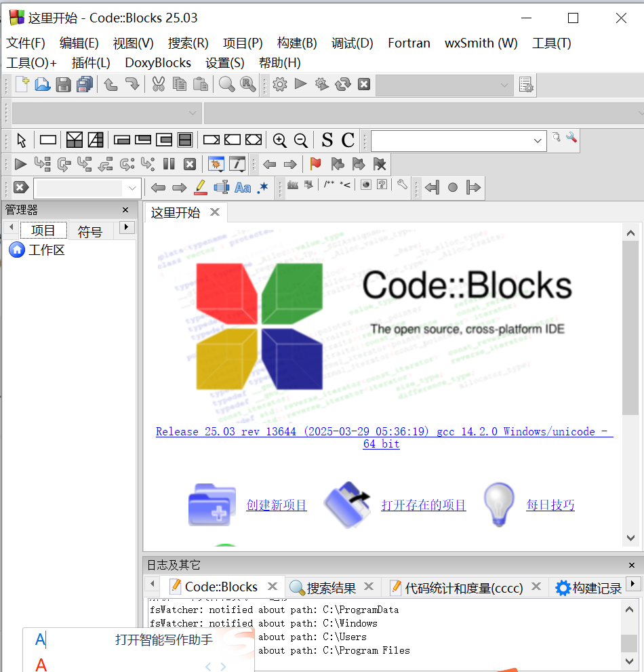644x672 pixels.
Task: Click the Redo arrow icon
Action: (x=132, y=85)
